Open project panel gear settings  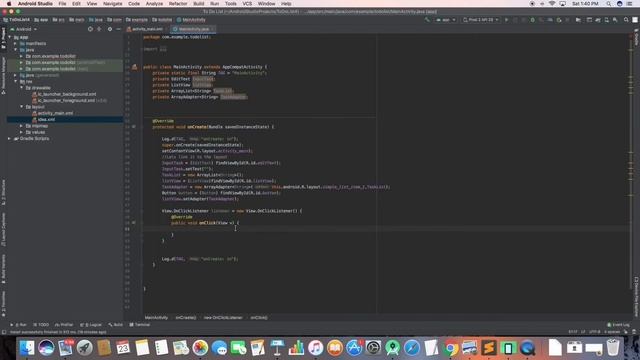(x=109, y=29)
